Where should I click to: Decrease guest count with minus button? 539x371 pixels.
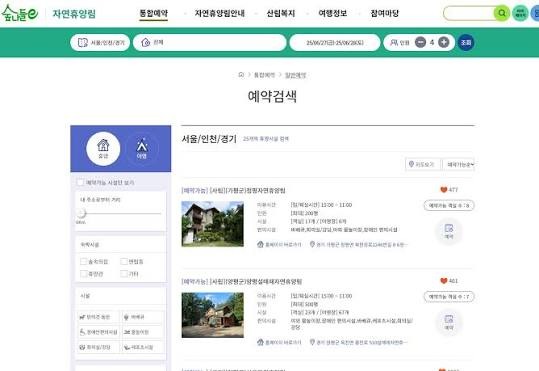tap(420, 42)
